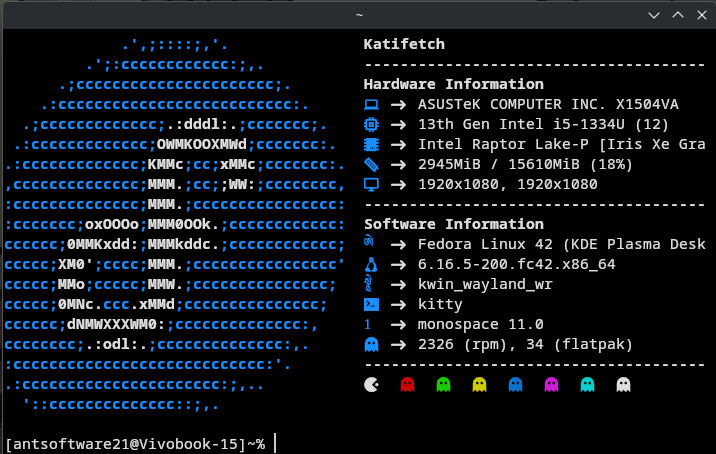Screen dimensions: 716x454
Task: Click the memory ruler icon beside 2945MiB
Action: [x=371, y=164]
